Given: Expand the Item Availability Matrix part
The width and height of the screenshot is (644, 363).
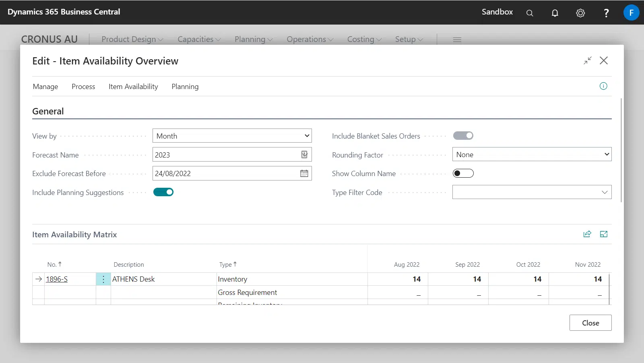Looking at the screenshot, I should pos(604,234).
